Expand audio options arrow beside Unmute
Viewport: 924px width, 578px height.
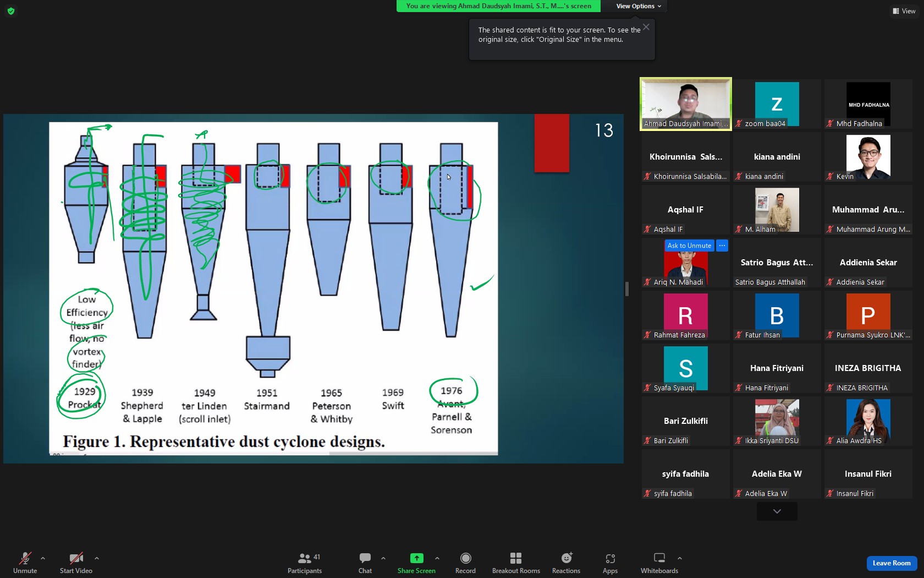point(43,558)
